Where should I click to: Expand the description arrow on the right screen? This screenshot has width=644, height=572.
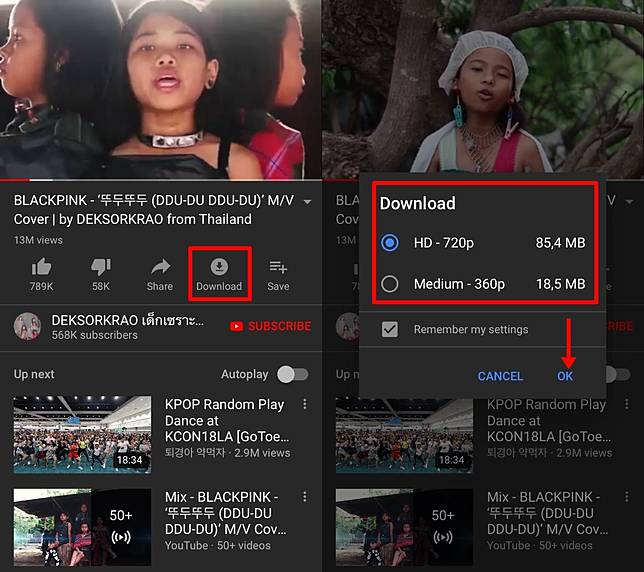point(629,201)
